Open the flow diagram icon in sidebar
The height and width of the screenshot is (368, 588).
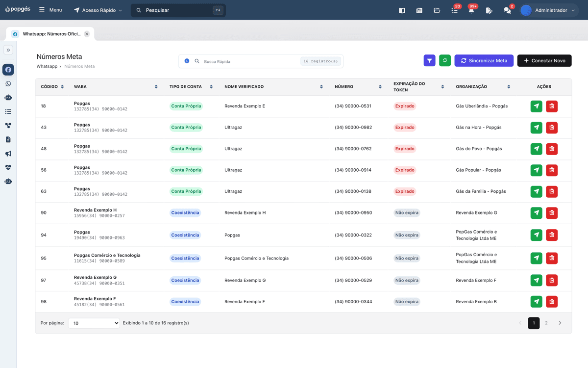coord(8,126)
